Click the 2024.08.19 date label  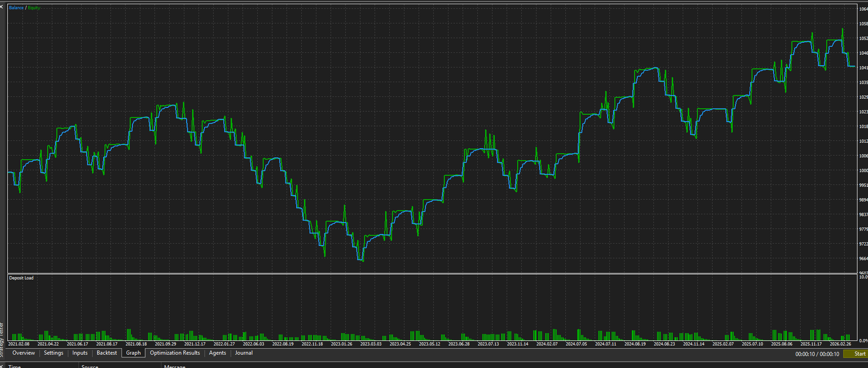pyautogui.click(x=635, y=344)
